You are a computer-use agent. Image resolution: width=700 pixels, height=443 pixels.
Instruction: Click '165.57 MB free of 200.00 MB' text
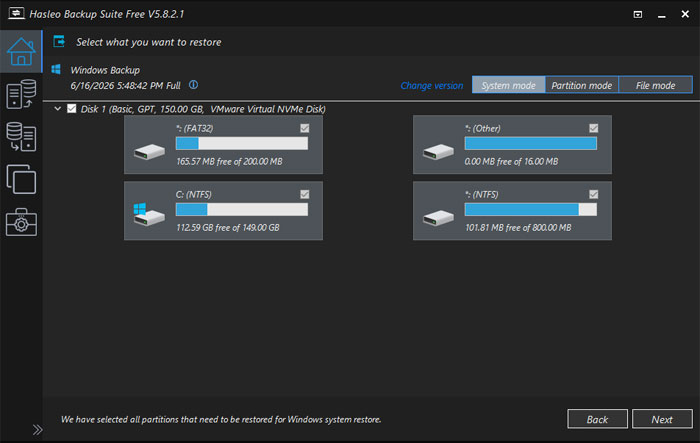(x=229, y=161)
